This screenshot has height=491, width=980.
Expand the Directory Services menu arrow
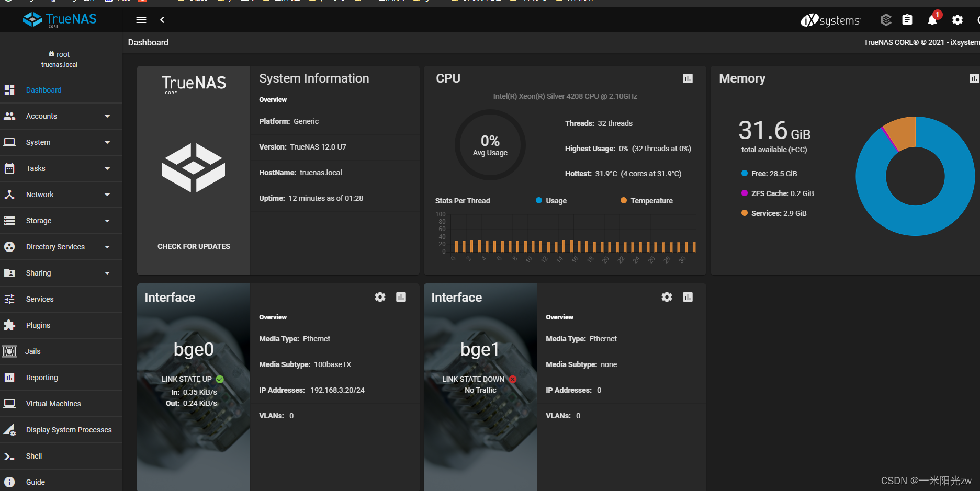[x=107, y=247]
